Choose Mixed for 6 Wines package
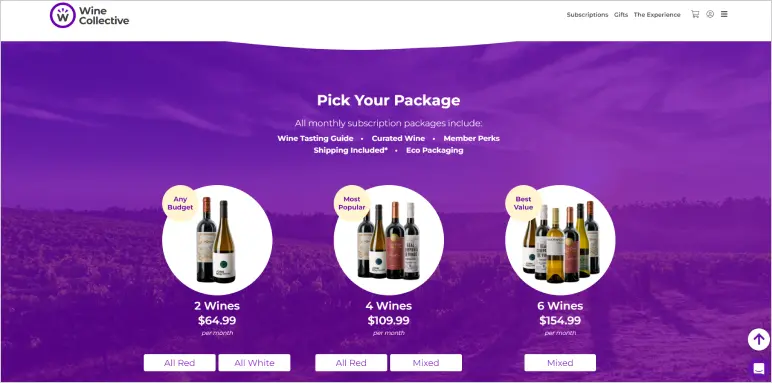The width and height of the screenshot is (772, 383). tap(560, 363)
